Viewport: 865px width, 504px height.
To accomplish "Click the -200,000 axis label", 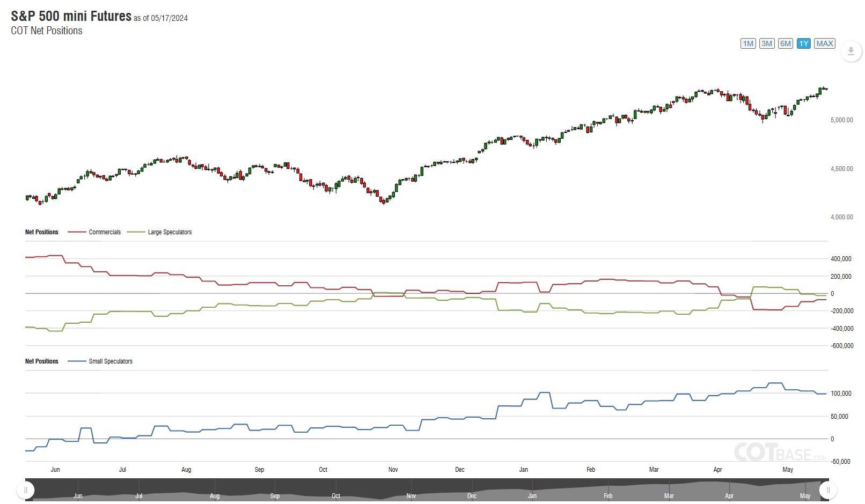I will tap(842, 311).
